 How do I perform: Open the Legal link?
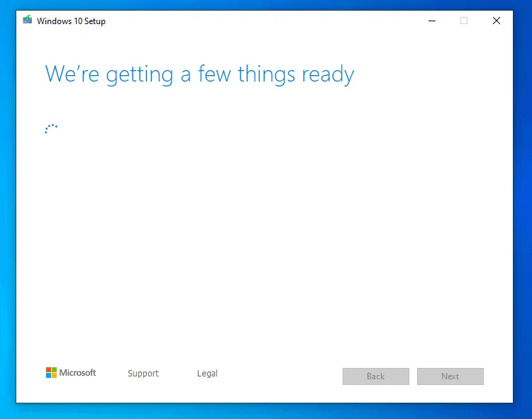point(207,374)
